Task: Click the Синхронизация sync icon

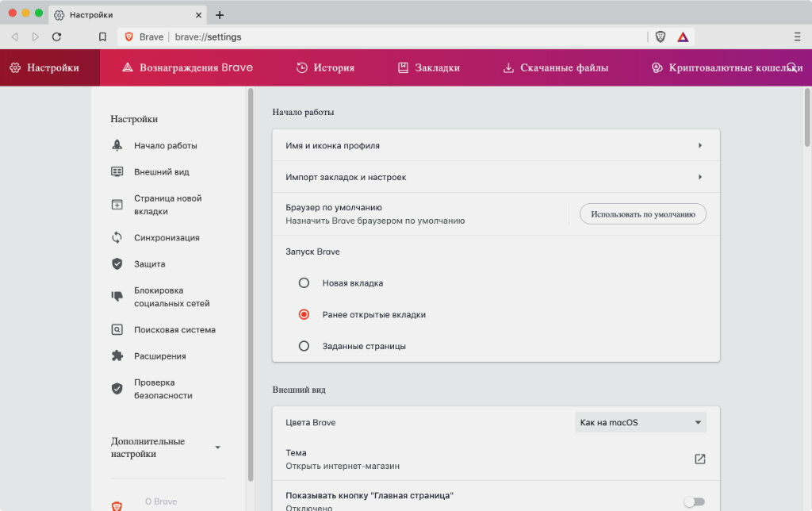Action: pyautogui.click(x=117, y=237)
